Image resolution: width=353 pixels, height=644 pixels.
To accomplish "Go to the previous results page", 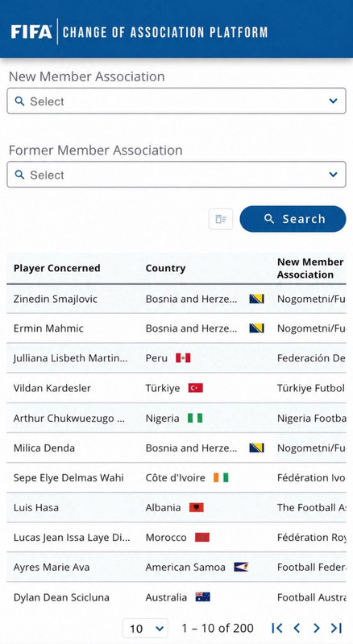I will pos(297,628).
